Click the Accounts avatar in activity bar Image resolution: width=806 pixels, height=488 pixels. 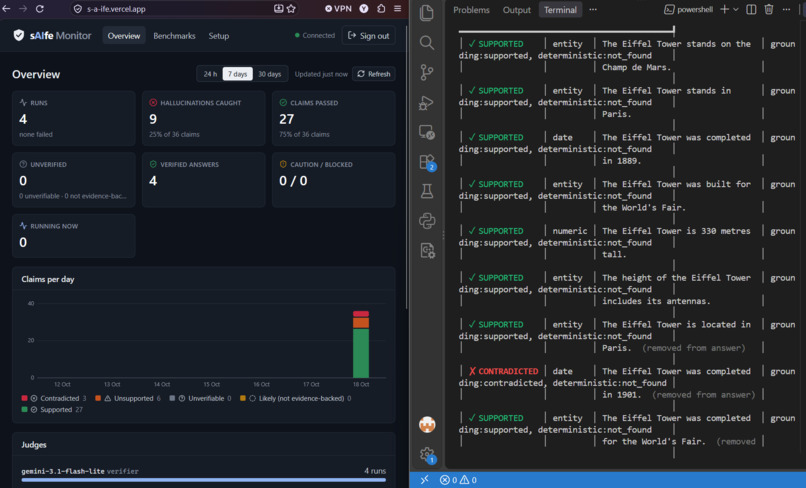[427, 425]
